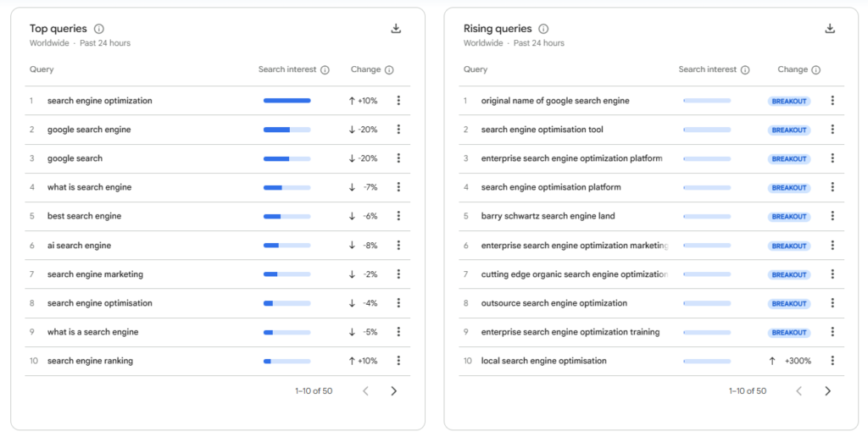Click interest bar for google search engine

click(287, 130)
